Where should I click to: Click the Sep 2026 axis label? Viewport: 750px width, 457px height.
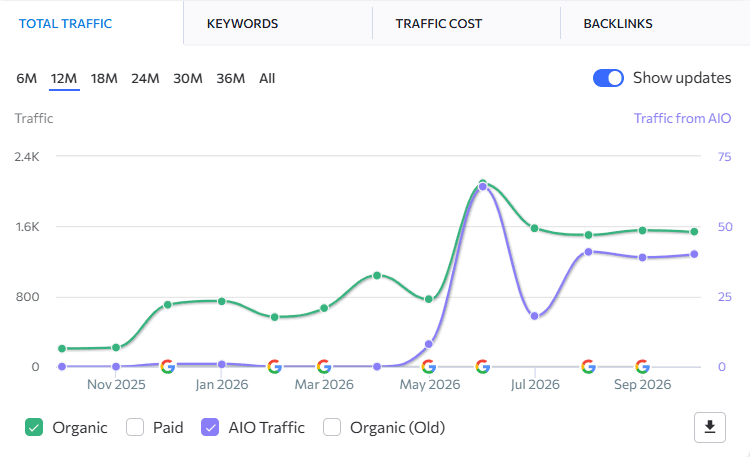tap(642, 384)
